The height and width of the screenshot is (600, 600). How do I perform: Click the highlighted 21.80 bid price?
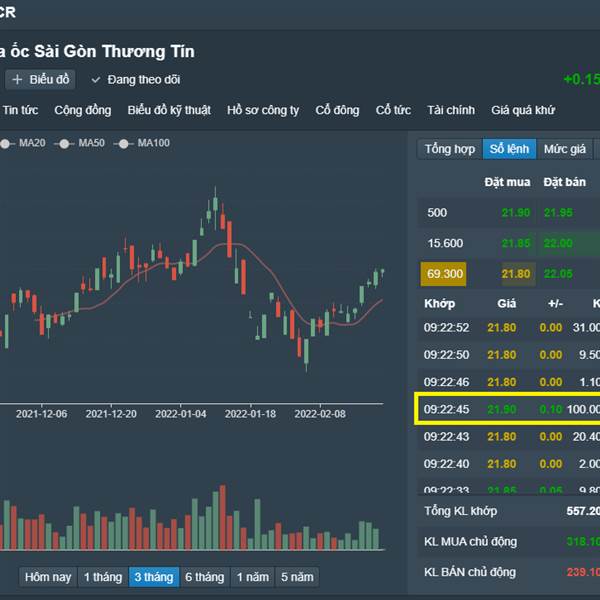(x=518, y=274)
